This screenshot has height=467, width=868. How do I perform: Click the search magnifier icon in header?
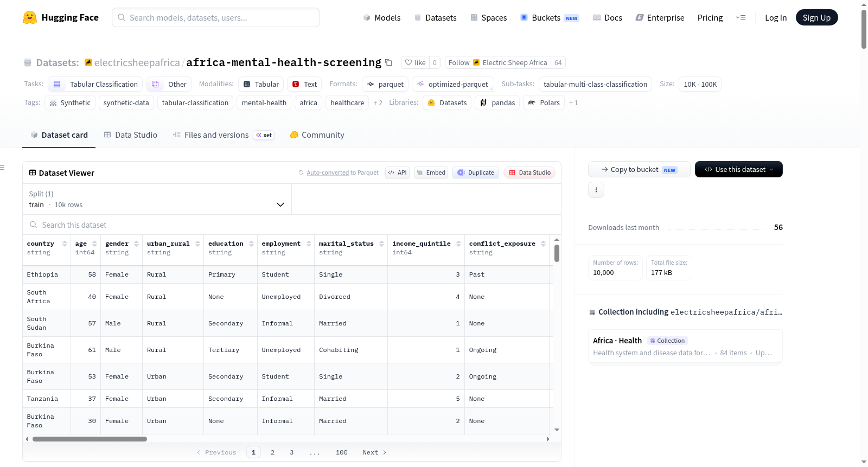click(122, 17)
